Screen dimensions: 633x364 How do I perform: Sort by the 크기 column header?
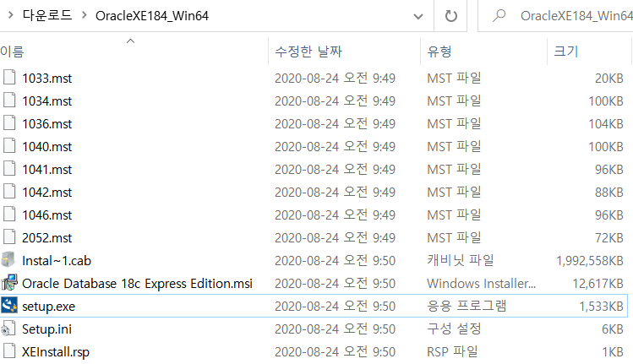(x=566, y=52)
